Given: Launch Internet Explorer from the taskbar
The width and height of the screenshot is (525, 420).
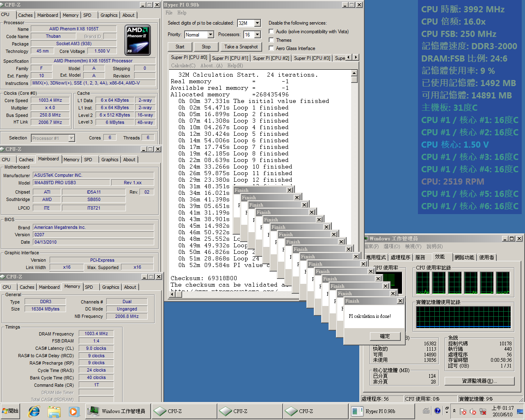Looking at the screenshot, I should tap(34, 411).
